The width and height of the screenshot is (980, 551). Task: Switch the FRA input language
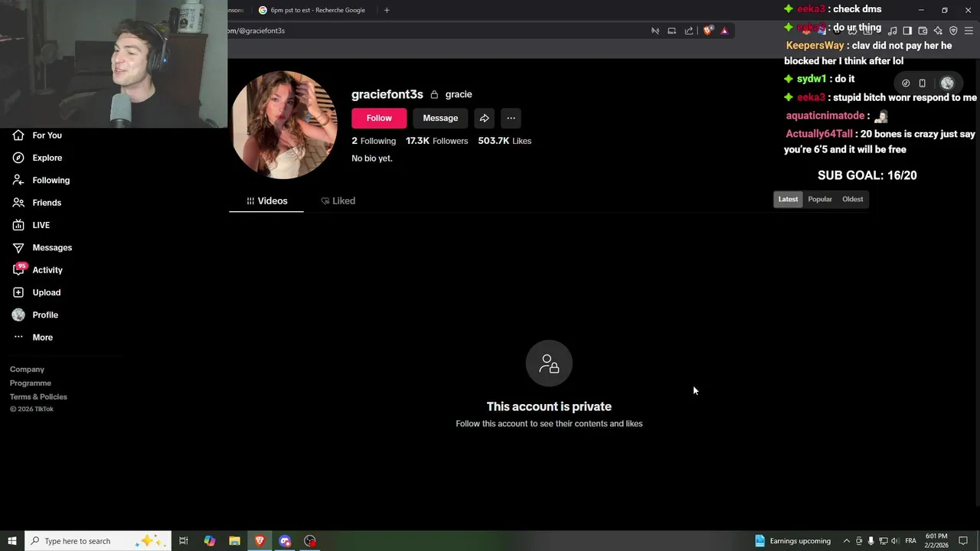[910, 541]
